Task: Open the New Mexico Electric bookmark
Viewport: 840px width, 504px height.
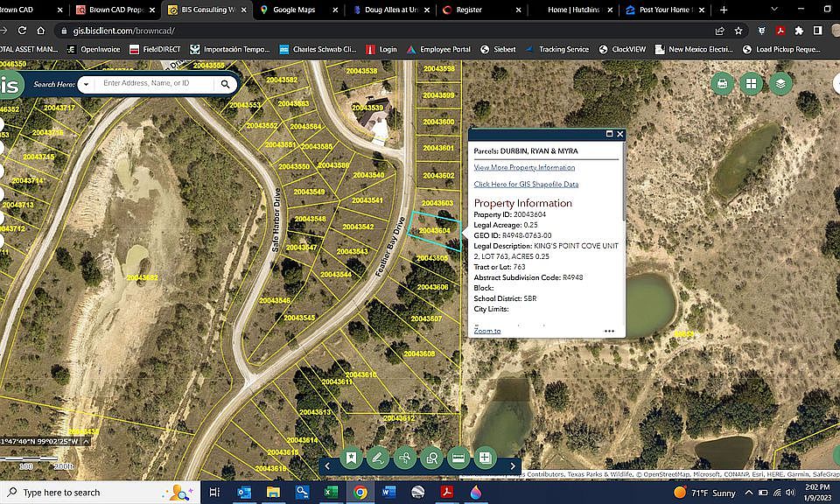Action: (694, 49)
